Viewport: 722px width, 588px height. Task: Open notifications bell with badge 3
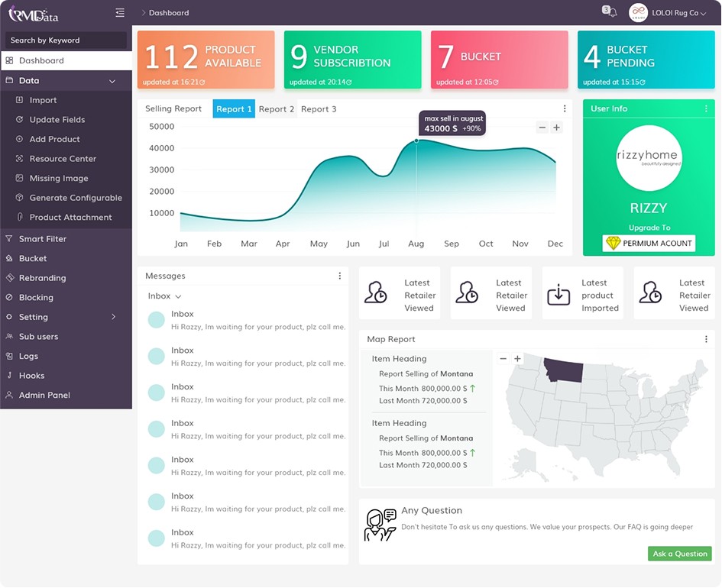[610, 11]
